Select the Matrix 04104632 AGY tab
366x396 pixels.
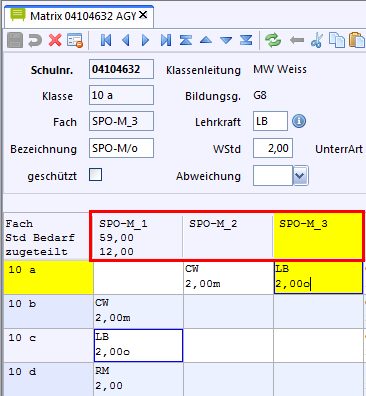point(79,16)
